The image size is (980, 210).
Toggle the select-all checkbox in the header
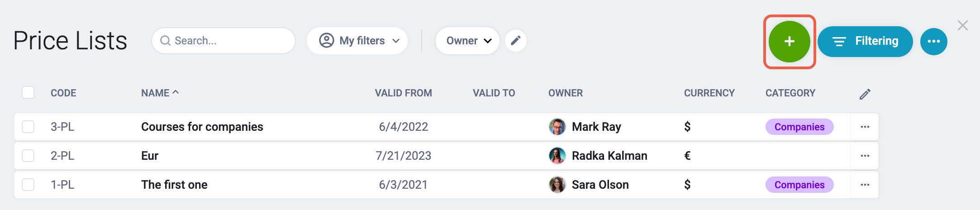click(x=28, y=92)
